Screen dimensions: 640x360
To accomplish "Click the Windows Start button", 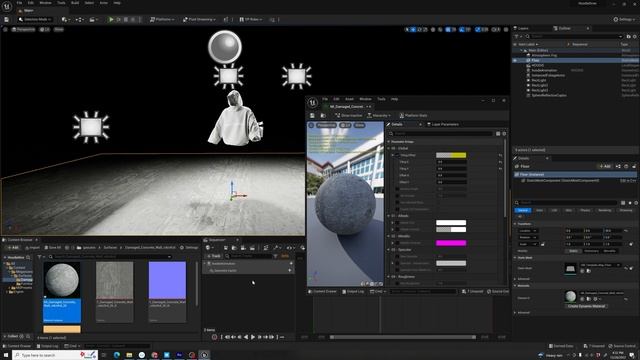I will click(6, 355).
